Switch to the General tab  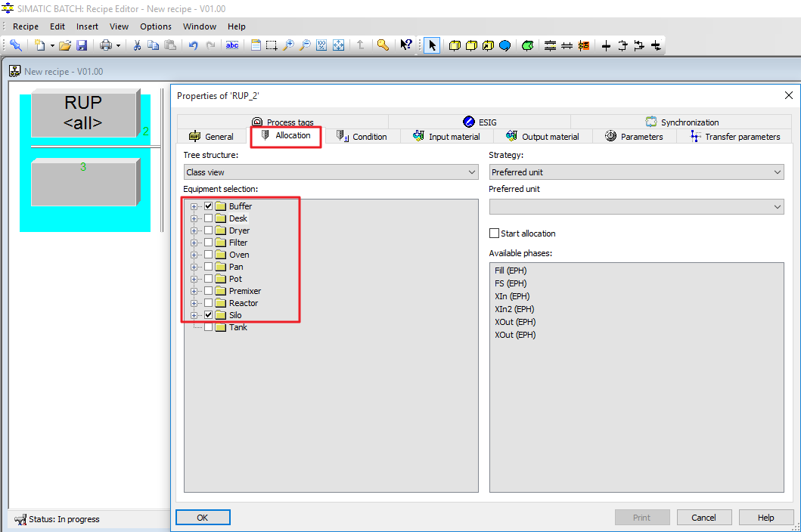point(212,136)
